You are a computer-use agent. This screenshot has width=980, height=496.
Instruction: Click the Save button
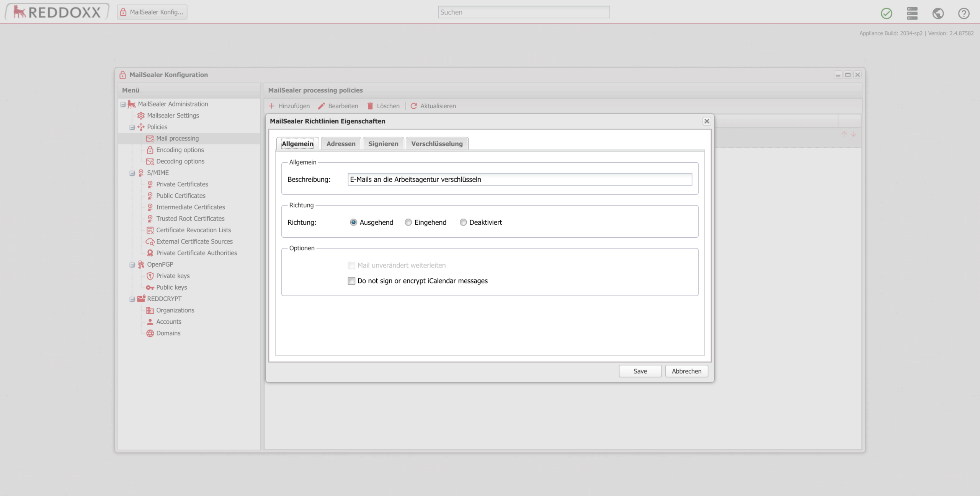click(640, 371)
